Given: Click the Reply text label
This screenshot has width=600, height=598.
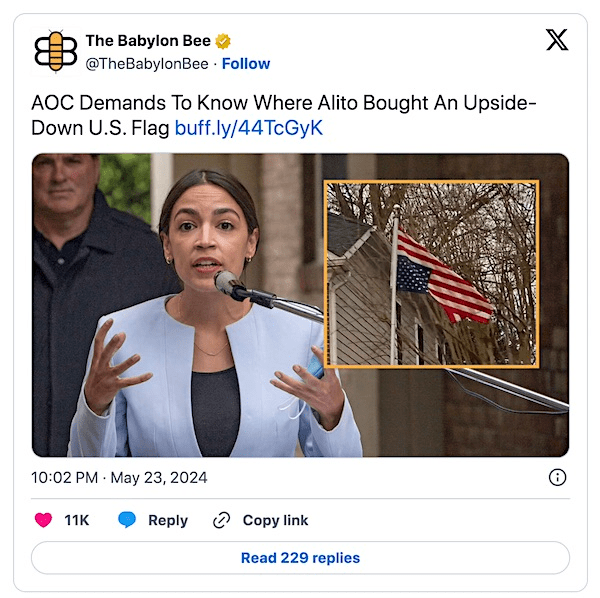Looking at the screenshot, I should point(168,520).
